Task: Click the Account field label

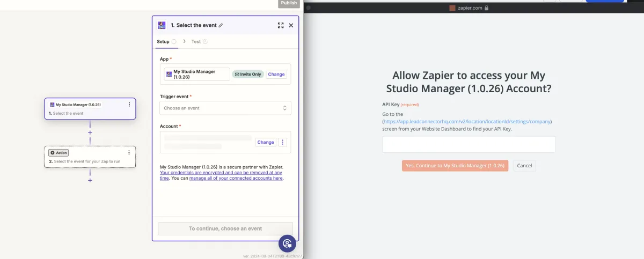Action: [171, 126]
